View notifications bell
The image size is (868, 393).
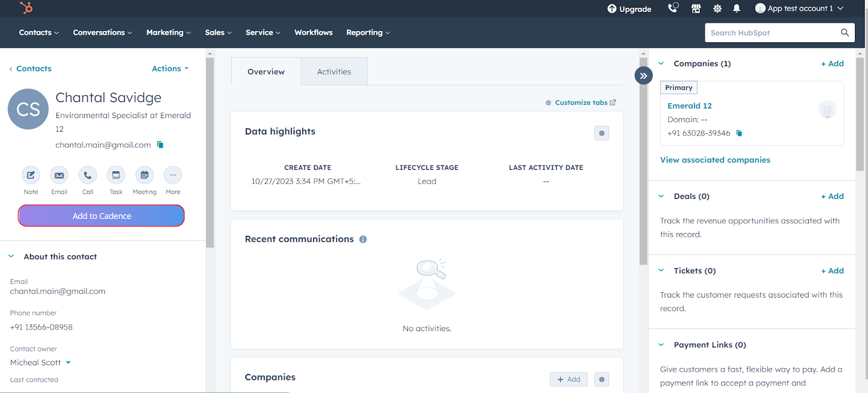736,9
